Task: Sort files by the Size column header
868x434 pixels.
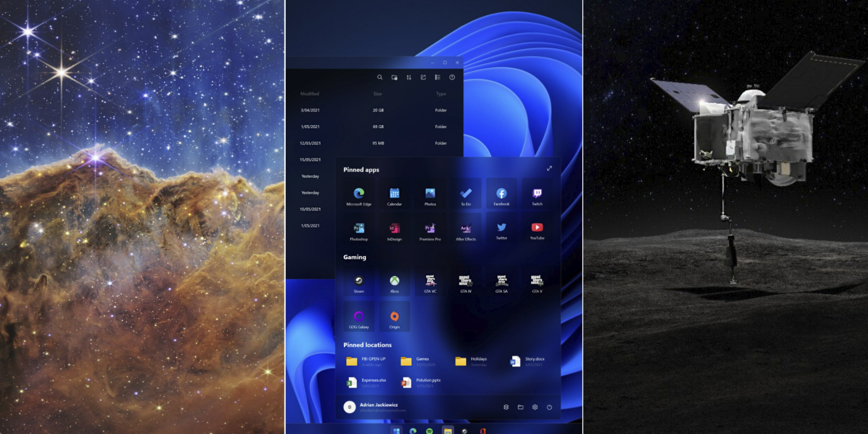Action: [378, 94]
